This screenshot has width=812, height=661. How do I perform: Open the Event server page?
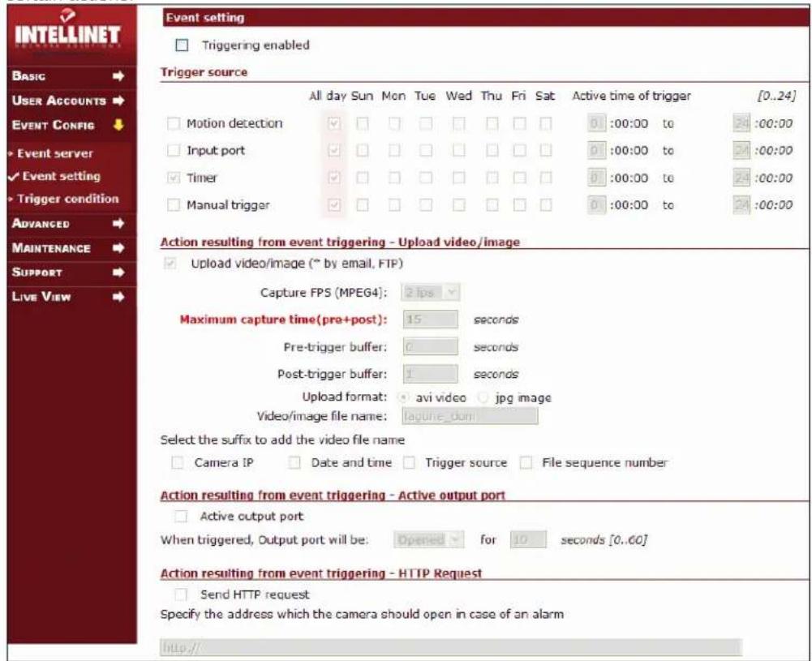click(x=55, y=153)
